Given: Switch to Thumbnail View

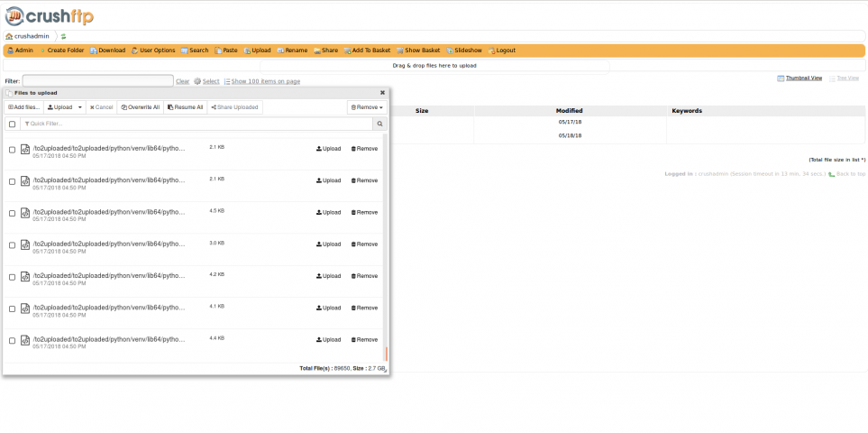Looking at the screenshot, I should 799,78.
